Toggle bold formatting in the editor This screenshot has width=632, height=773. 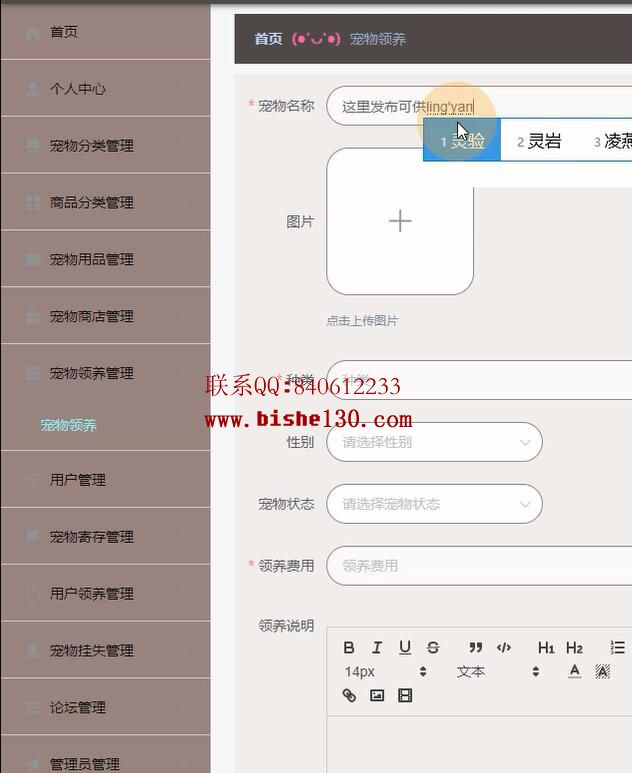tap(349, 647)
